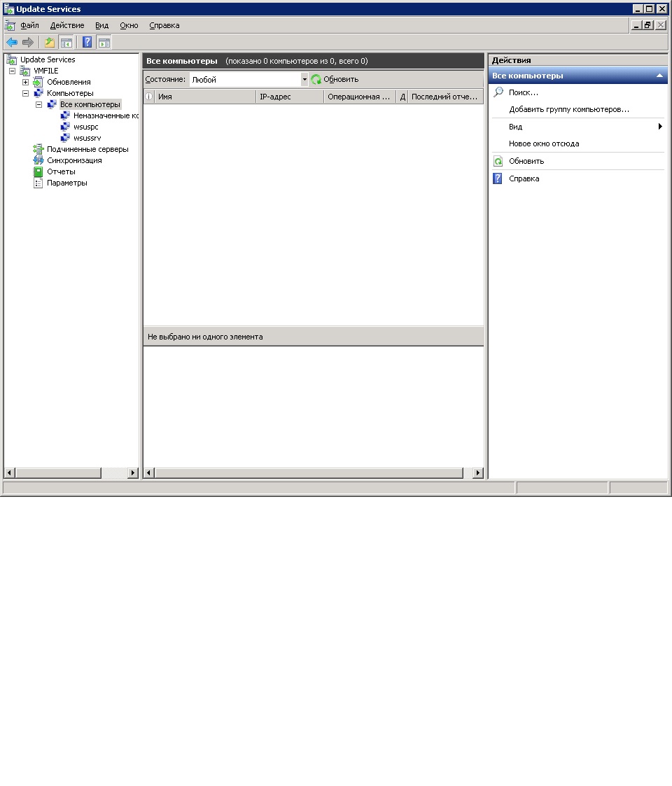Open the Окно menu

click(x=129, y=25)
